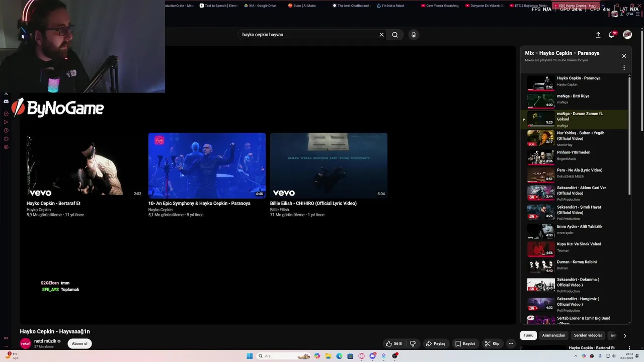Open weather widget showing 5°C
Image resolution: width=644 pixels, height=362 pixels.
(x=13, y=355)
